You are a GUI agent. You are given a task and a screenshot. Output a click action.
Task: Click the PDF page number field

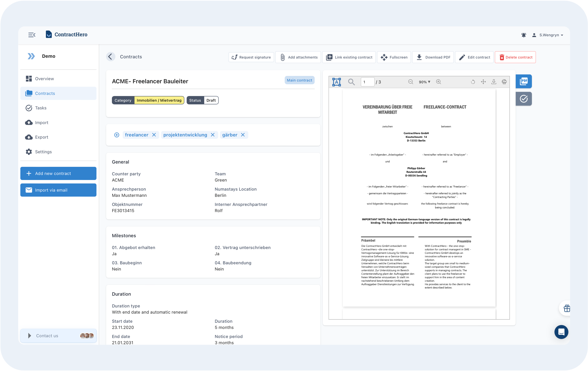(x=368, y=82)
